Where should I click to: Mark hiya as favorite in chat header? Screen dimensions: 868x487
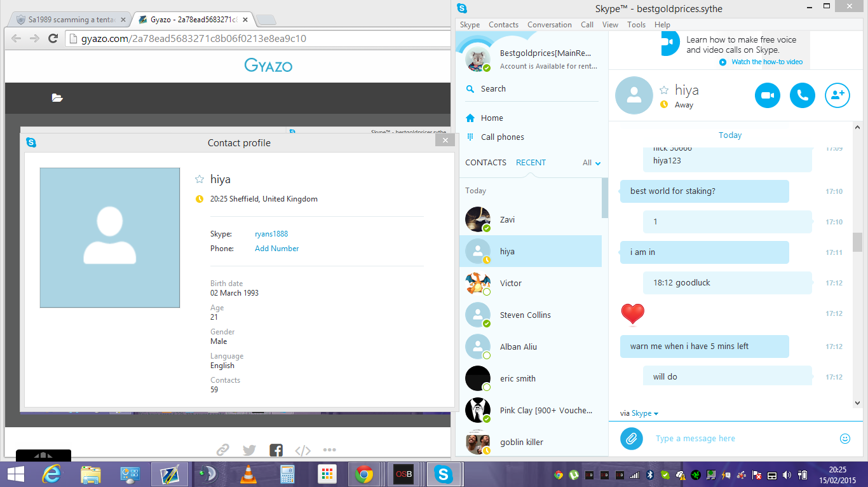664,90
